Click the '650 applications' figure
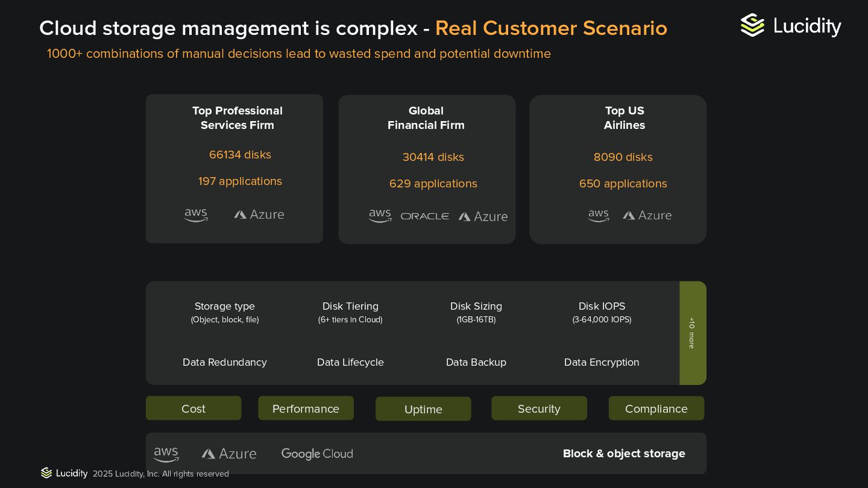Screen dimensions: 868x488 (623, 184)
